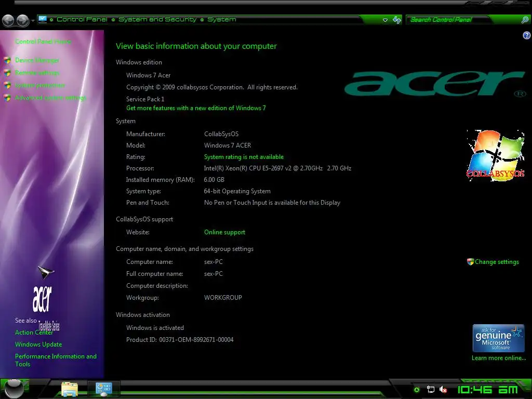Open Remote settings link

coord(37,73)
